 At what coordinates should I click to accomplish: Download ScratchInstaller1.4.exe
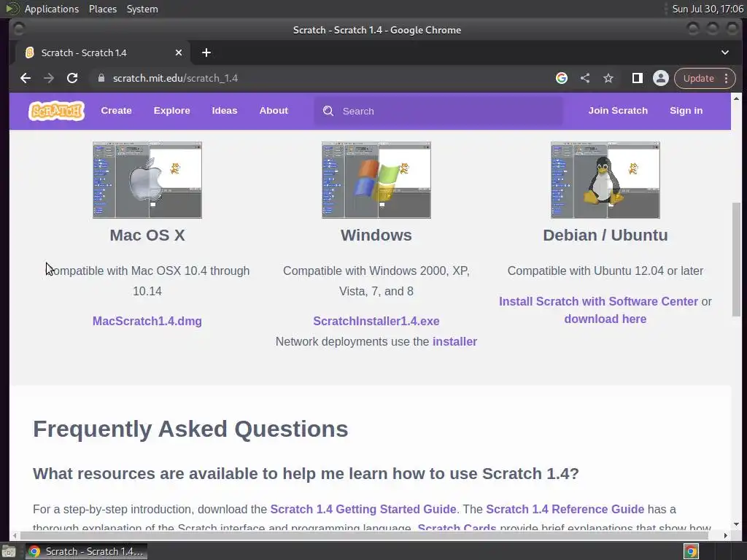376,321
